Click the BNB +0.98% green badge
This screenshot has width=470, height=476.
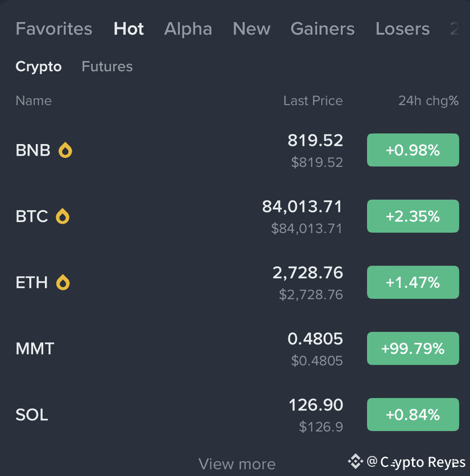tap(413, 150)
